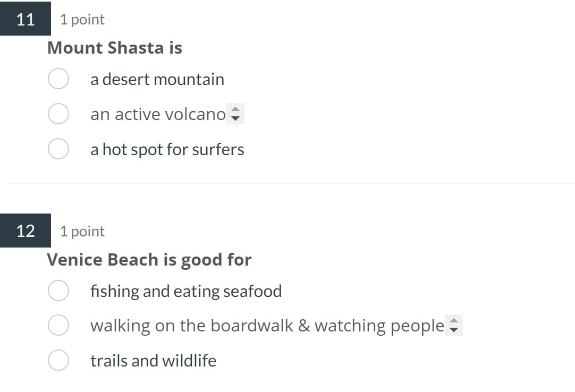
Task: Click the sort handle beside 'watching people'
Action: [454, 325]
